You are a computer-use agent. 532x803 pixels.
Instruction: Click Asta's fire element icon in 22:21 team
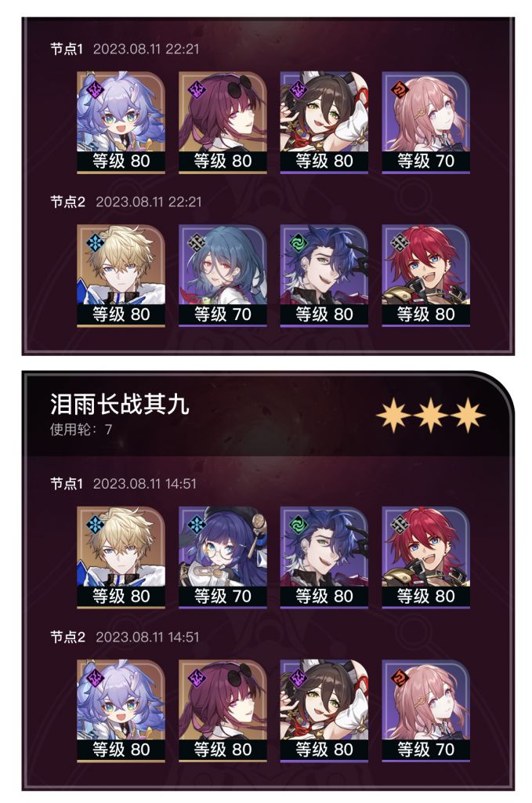pos(400,90)
